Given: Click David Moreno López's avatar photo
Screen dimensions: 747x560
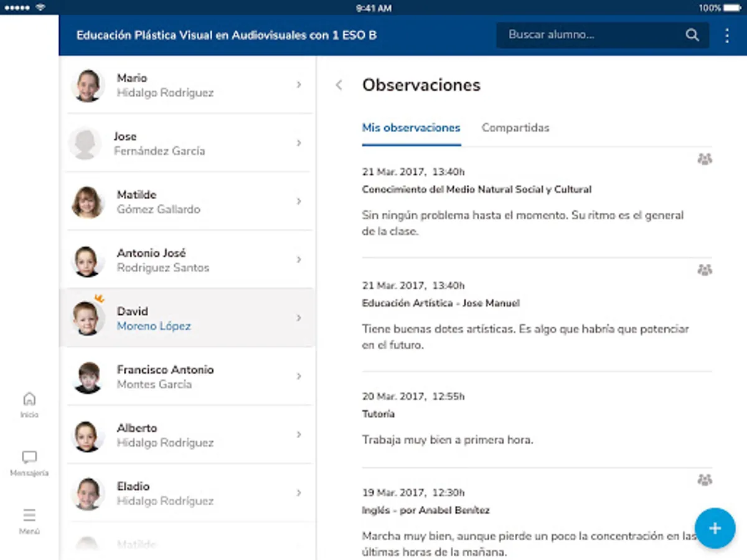Looking at the screenshot, I should tap(87, 318).
